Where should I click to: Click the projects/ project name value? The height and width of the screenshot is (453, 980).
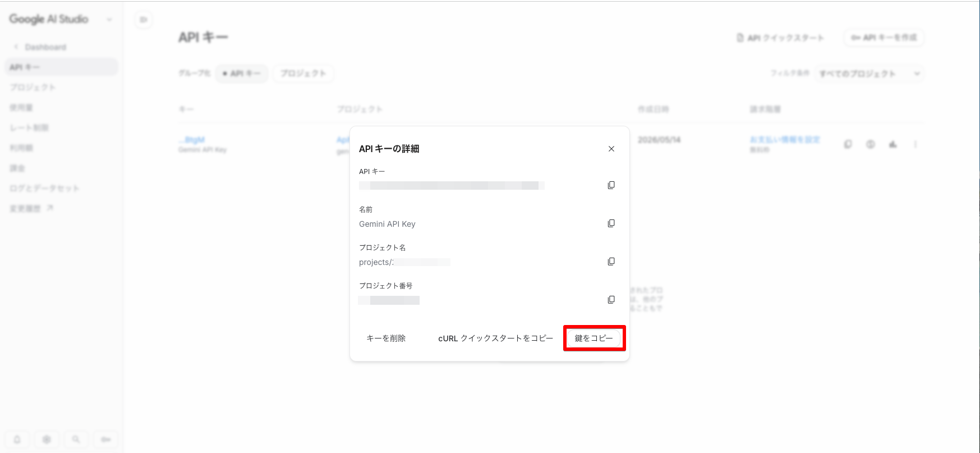coord(404,262)
